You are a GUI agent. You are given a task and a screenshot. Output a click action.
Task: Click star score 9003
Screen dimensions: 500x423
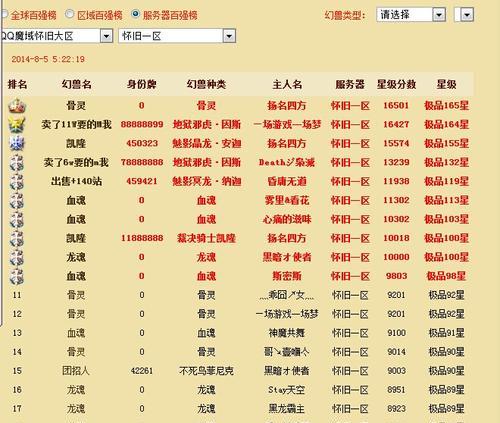pyautogui.click(x=396, y=371)
